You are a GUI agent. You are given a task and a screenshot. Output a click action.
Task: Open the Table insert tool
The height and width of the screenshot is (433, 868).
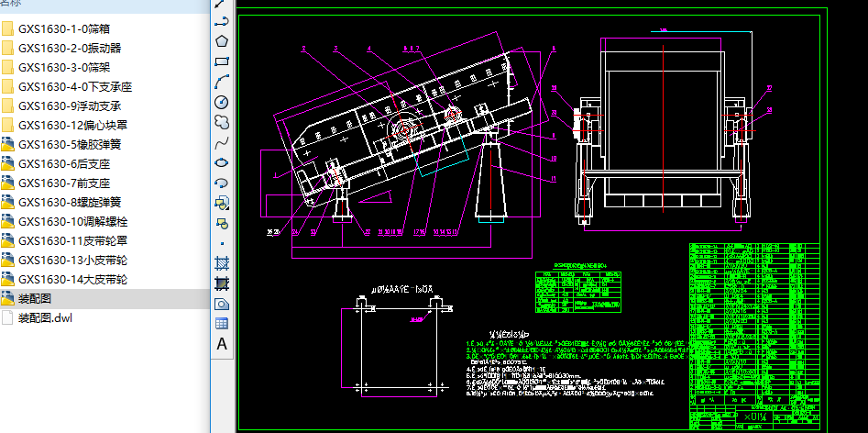point(222,324)
